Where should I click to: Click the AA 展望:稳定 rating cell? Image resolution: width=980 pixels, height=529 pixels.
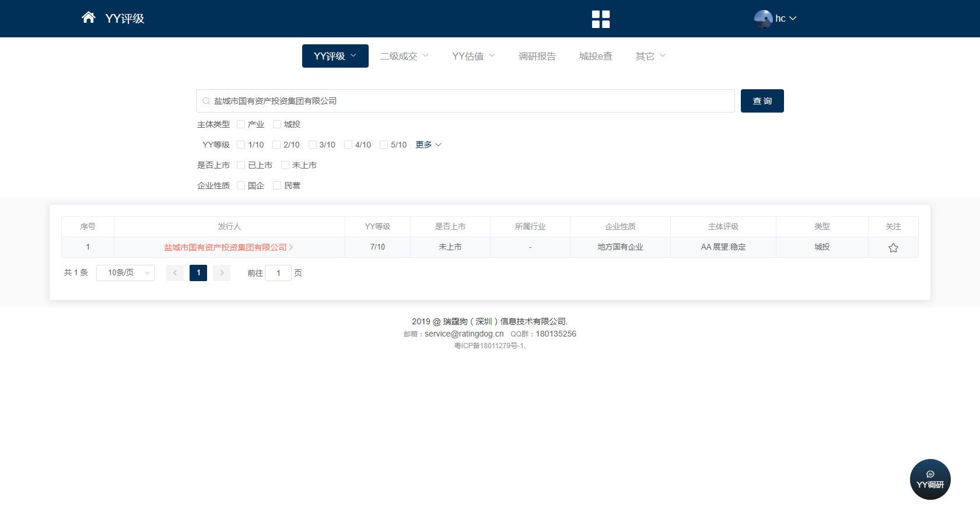723,247
